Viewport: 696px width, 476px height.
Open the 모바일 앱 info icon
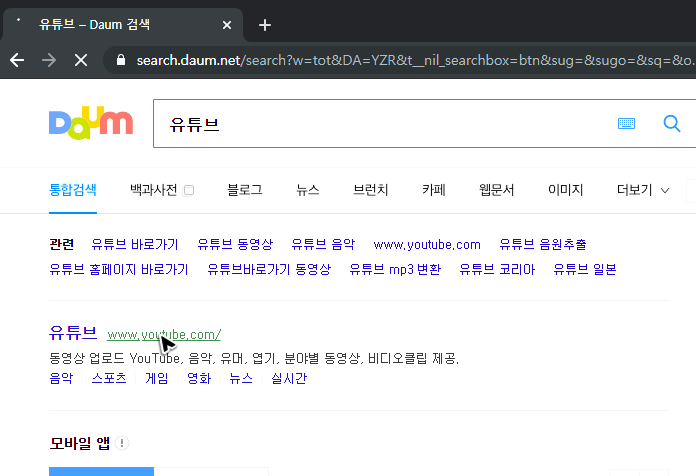click(x=122, y=443)
